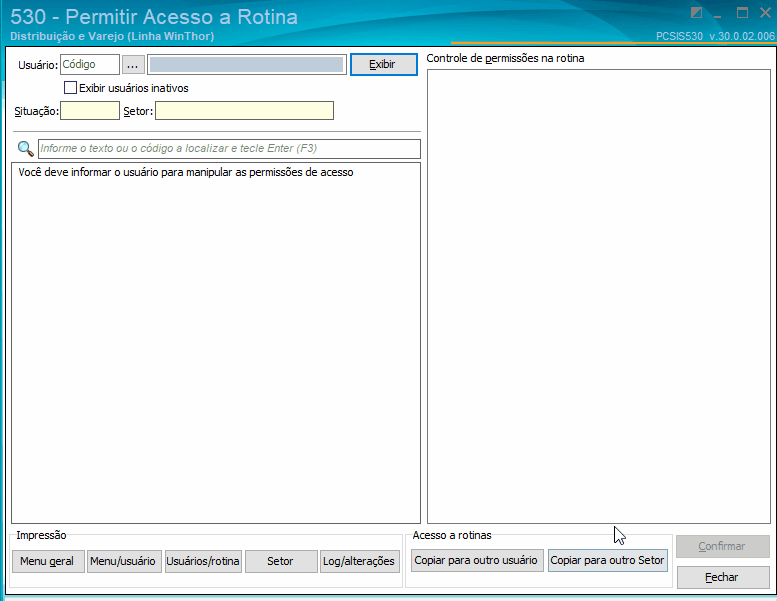777x601 pixels.
Task: Click the magnifying glass search icon
Action: pos(25,149)
